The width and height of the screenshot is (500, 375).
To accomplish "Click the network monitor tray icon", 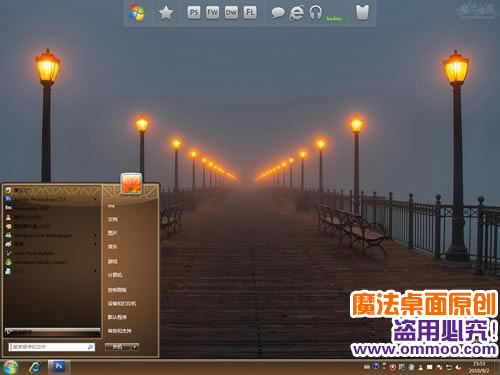I will pos(449,368).
